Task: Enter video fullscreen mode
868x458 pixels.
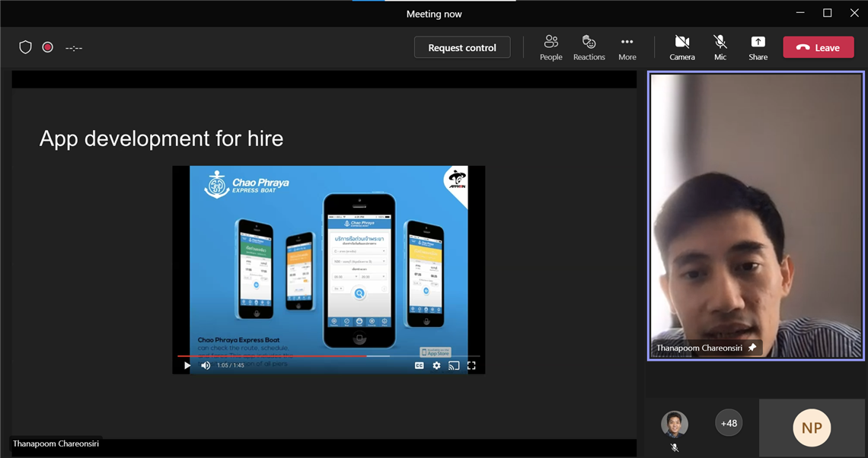Action: coord(471,365)
